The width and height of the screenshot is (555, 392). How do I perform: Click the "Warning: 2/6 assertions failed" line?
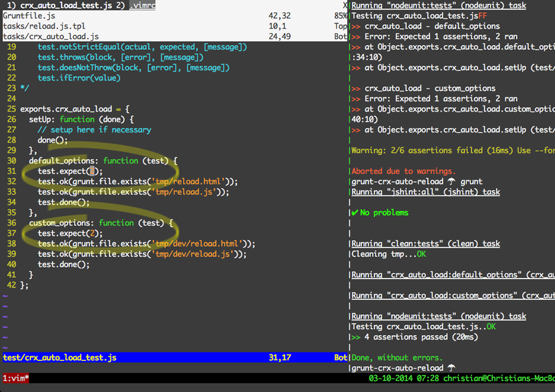[453, 151]
